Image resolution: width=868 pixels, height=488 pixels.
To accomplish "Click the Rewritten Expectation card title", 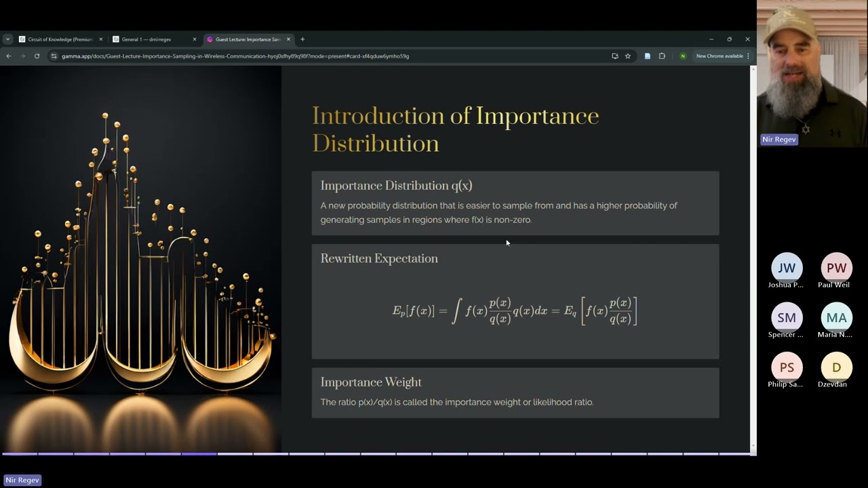I will tap(379, 258).
